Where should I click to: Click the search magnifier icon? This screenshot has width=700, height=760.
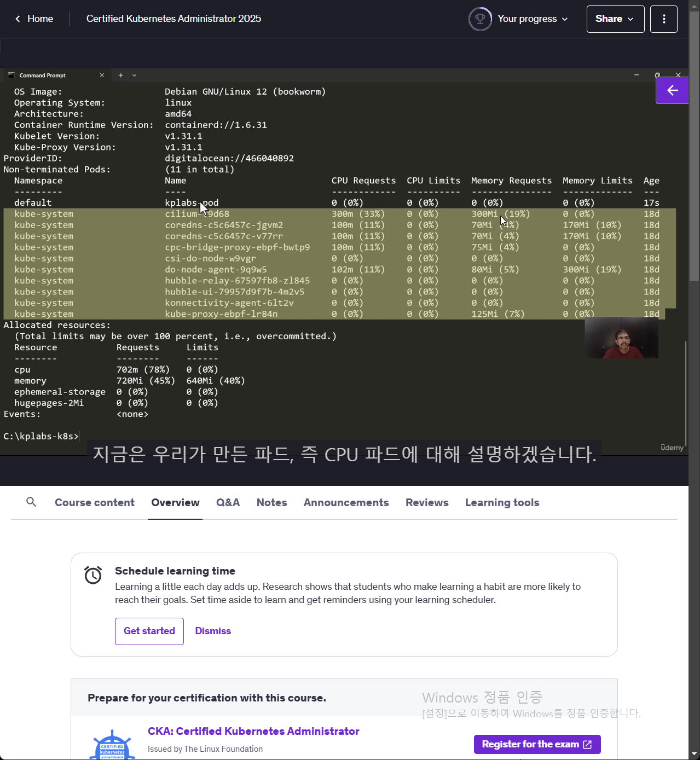(x=31, y=502)
